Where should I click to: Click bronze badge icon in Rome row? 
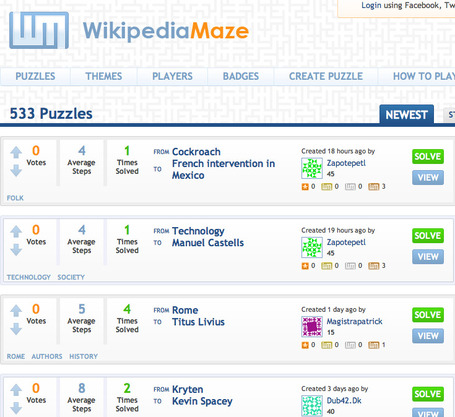point(374,345)
